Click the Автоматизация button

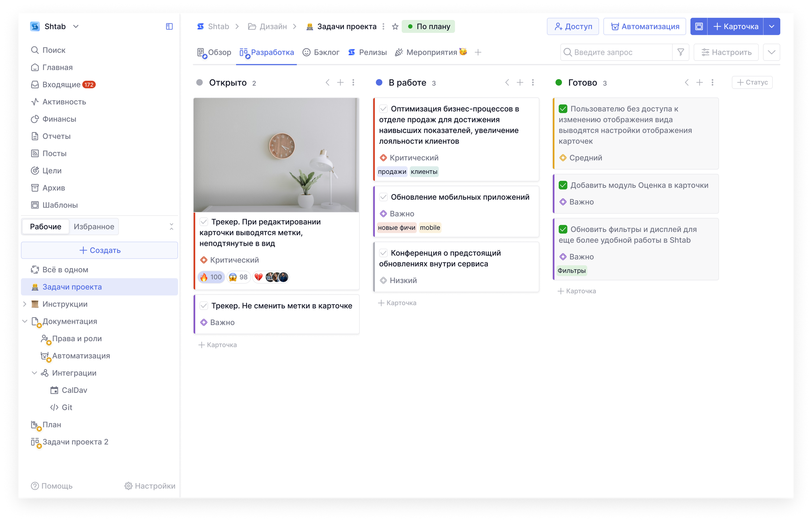(645, 26)
